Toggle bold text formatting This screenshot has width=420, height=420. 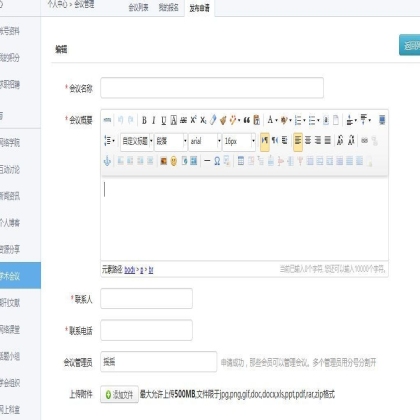(144, 120)
